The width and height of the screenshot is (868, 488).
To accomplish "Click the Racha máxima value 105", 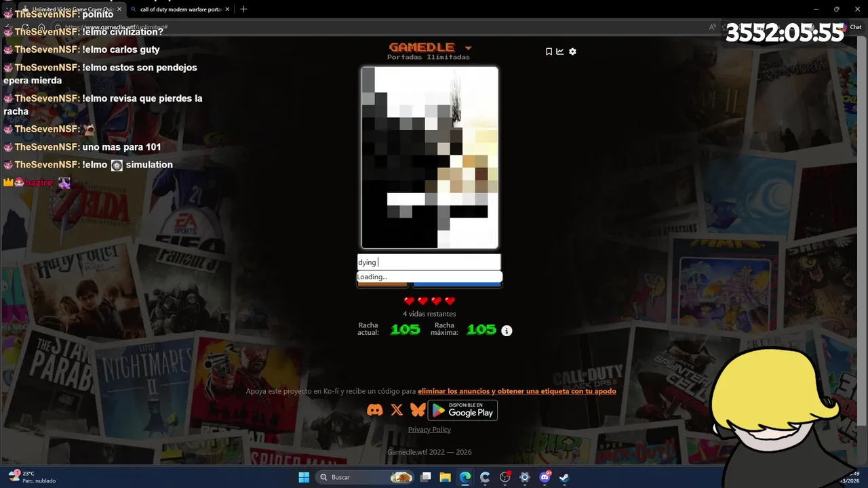I will [x=481, y=329].
